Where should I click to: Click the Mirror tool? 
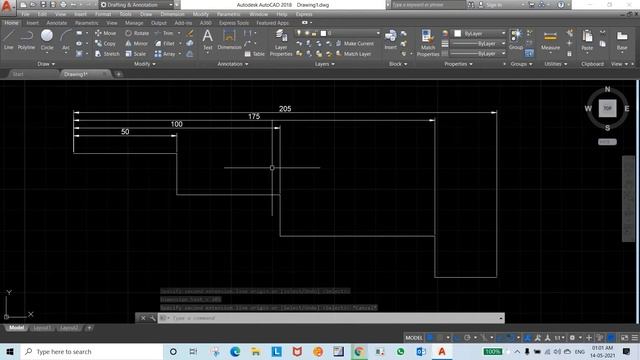point(136,43)
